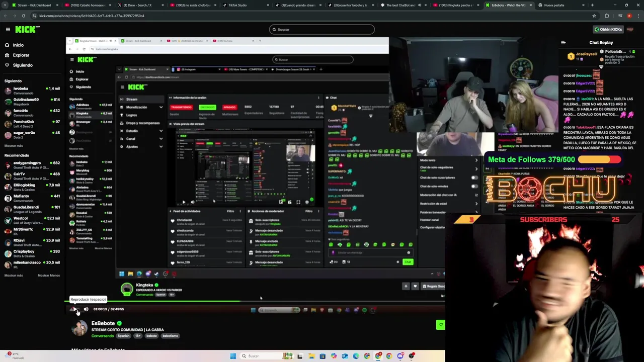644x362 pixels.
Task: Open the Kick hamburger menu
Action: (x=8, y=30)
